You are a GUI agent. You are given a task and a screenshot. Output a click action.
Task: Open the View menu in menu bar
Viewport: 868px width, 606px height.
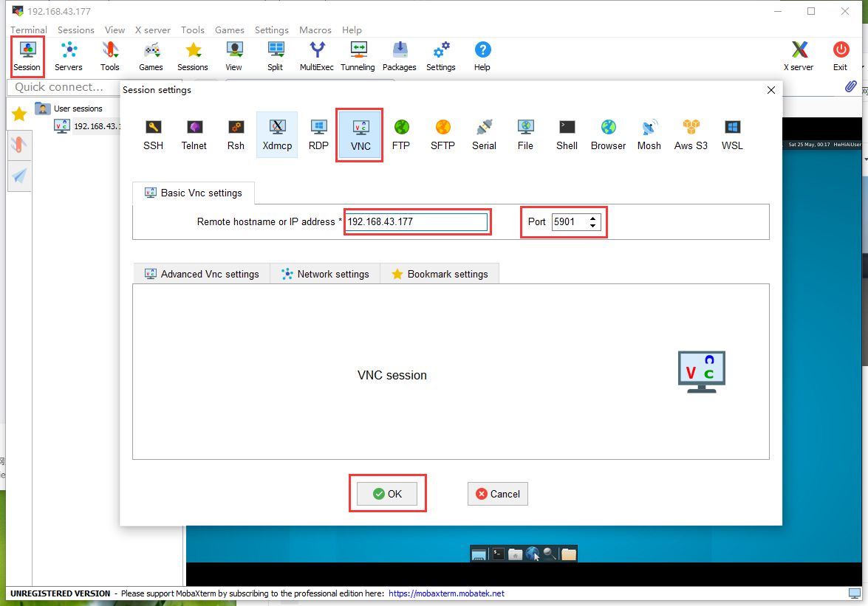click(115, 30)
